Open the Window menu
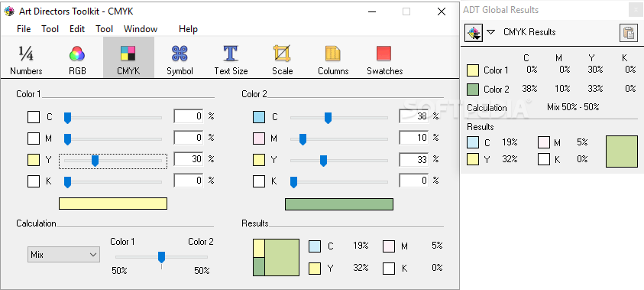 (x=141, y=29)
